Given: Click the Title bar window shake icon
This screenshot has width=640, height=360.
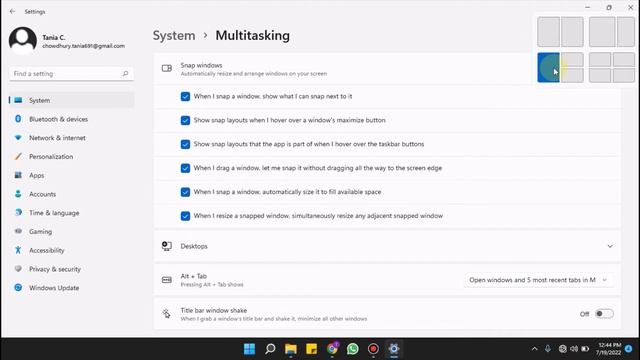Looking at the screenshot, I should (x=167, y=313).
